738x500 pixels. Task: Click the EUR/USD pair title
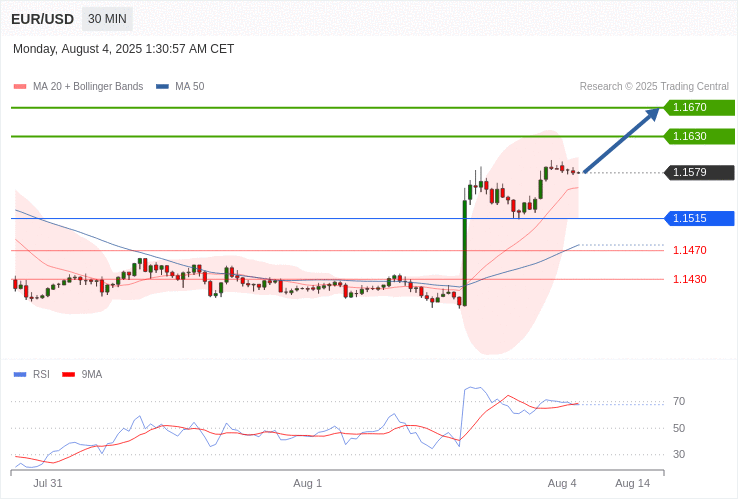42,19
